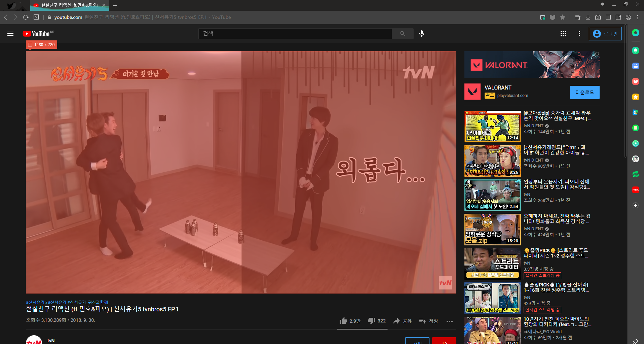Viewport: 644px width, 344px height.
Task: Open the teal play-button sidebar icon
Action: tap(635, 143)
